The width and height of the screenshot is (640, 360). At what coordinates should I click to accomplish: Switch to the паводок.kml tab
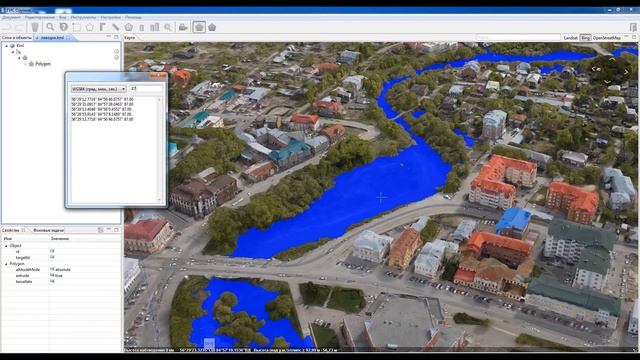(52, 38)
